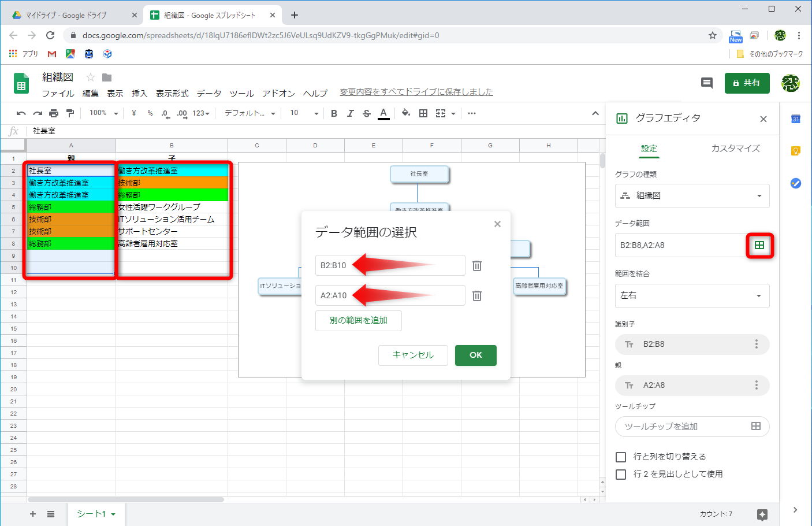Image resolution: width=812 pixels, height=526 pixels.
Task: Open the borders tool in the toolbar
Action: point(423,113)
